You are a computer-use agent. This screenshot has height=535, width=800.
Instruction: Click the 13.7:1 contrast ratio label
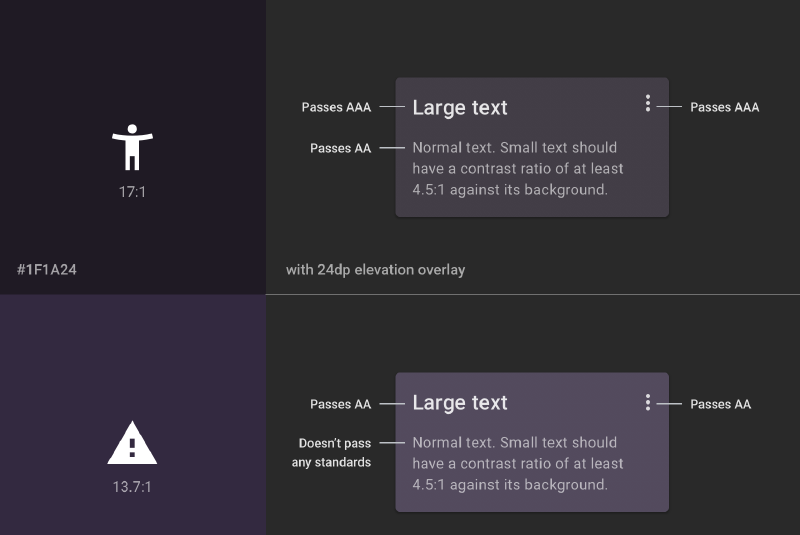132,487
